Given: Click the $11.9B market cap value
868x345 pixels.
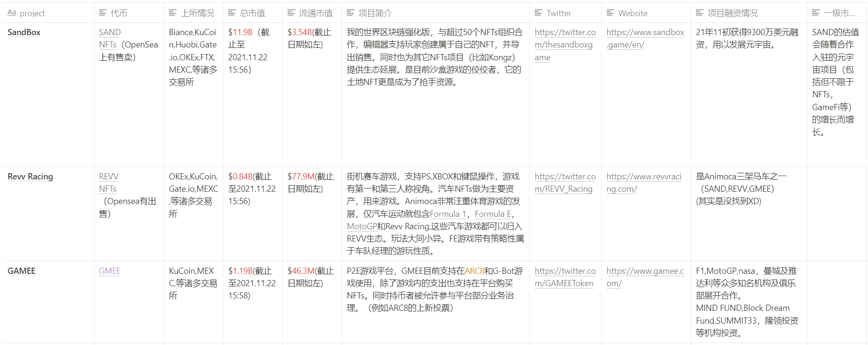Looking at the screenshot, I should tap(240, 32).
